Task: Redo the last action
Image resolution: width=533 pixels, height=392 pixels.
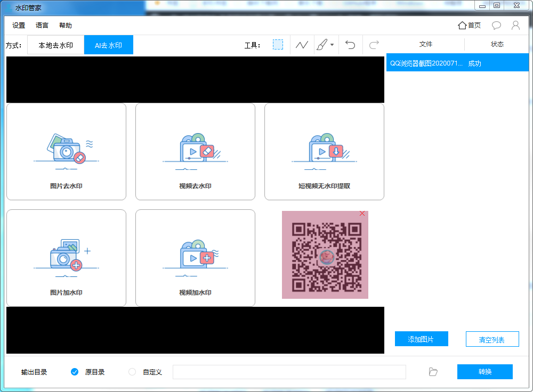Action: pos(374,45)
